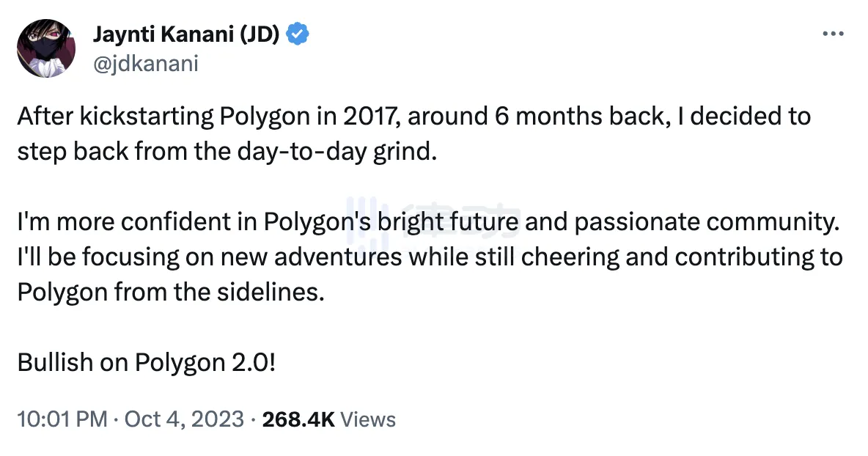Click the "Polygon from the sidelines." line
This screenshot has height=456, width=868.
[x=170, y=293]
